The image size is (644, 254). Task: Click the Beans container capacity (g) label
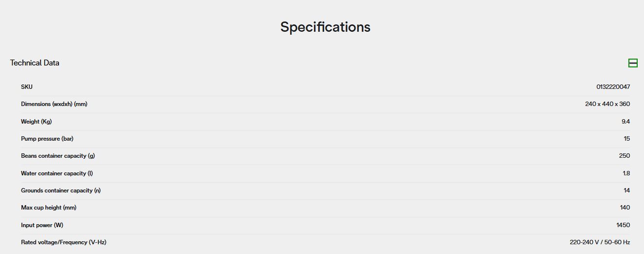(58, 156)
